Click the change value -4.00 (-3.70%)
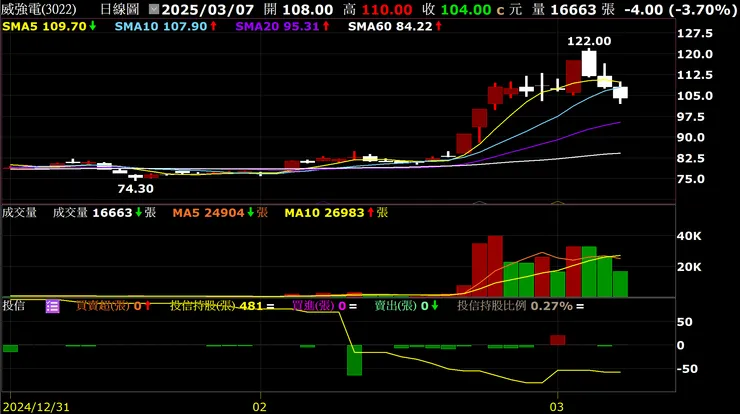This screenshot has width=740, height=414. tap(680, 9)
